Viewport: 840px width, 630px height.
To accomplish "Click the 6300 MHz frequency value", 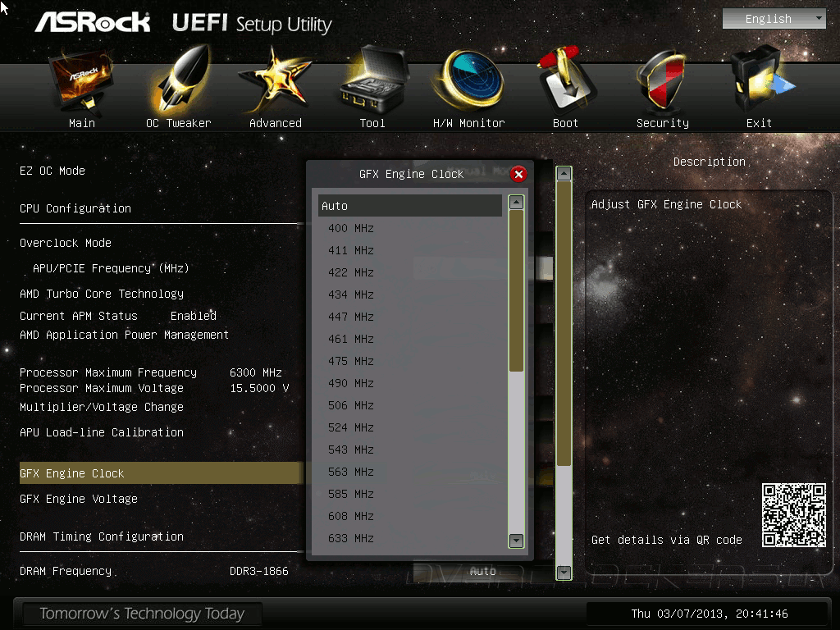I will click(256, 372).
